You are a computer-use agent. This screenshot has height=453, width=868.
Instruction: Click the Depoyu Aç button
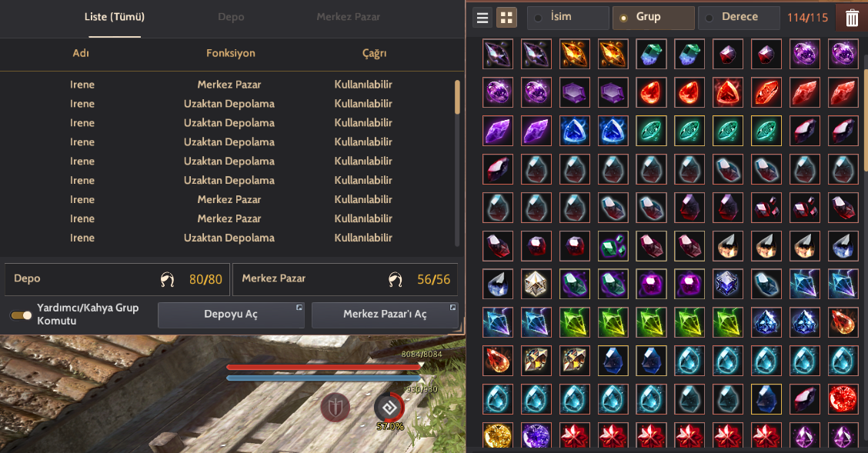(231, 315)
